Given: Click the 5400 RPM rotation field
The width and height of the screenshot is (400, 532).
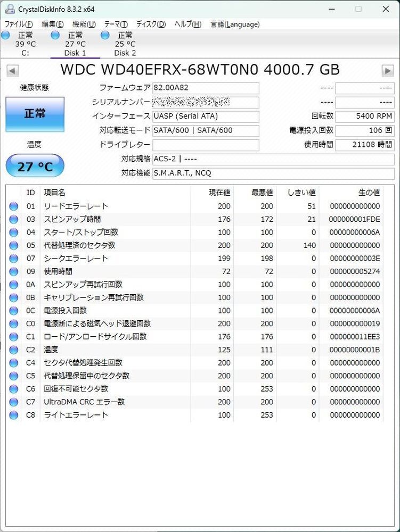Looking at the screenshot, I should 365,117.
